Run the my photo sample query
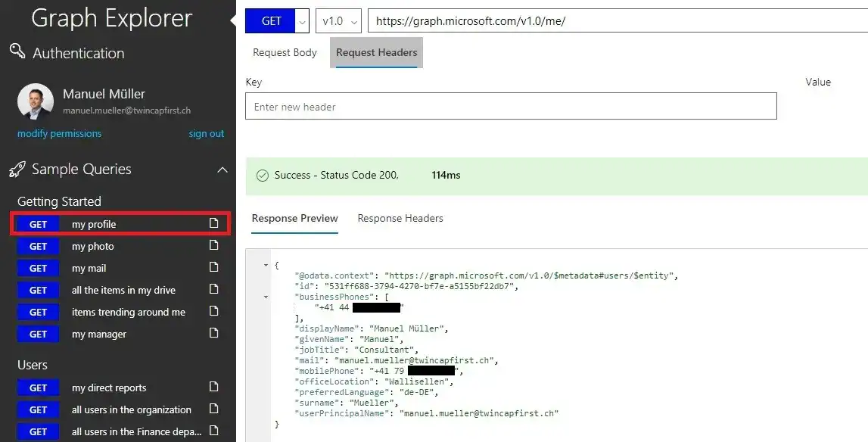The height and width of the screenshot is (442, 868). click(x=120, y=246)
